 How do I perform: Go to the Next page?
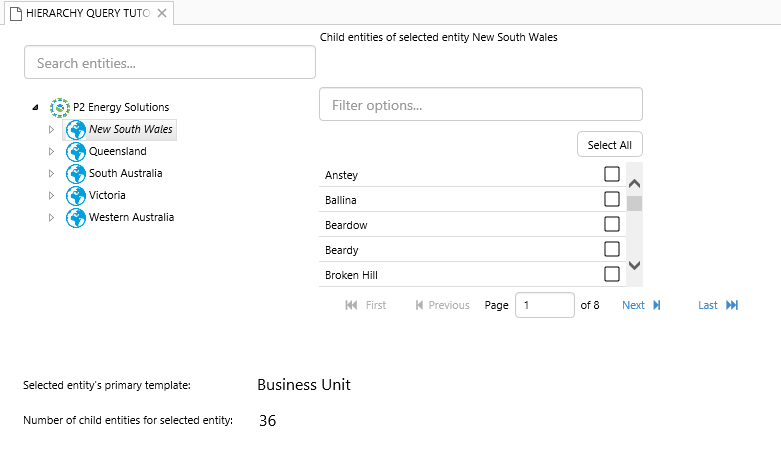[640, 305]
